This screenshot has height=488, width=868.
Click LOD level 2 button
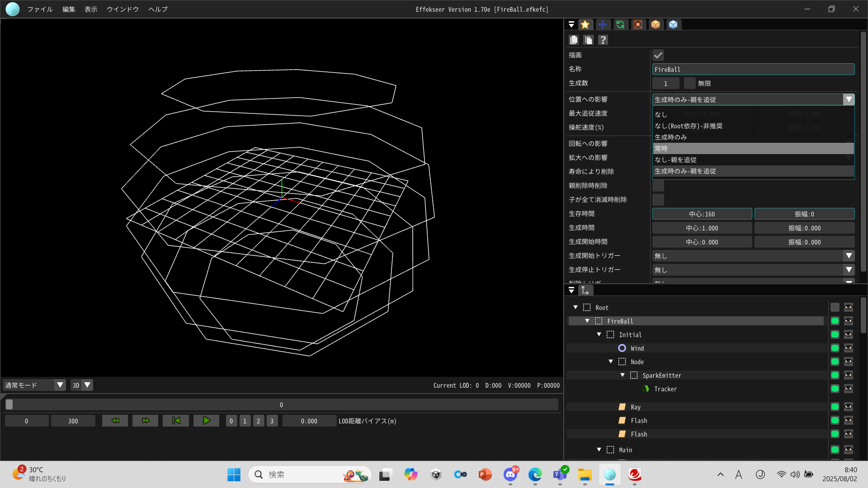coord(258,421)
